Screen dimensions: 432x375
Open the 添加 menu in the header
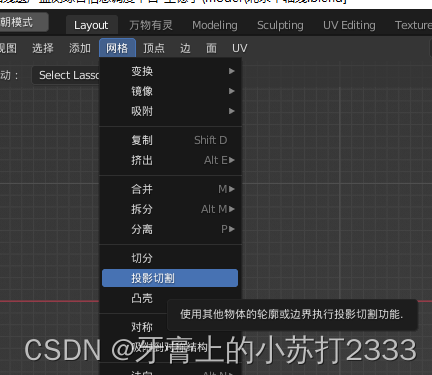[80, 48]
